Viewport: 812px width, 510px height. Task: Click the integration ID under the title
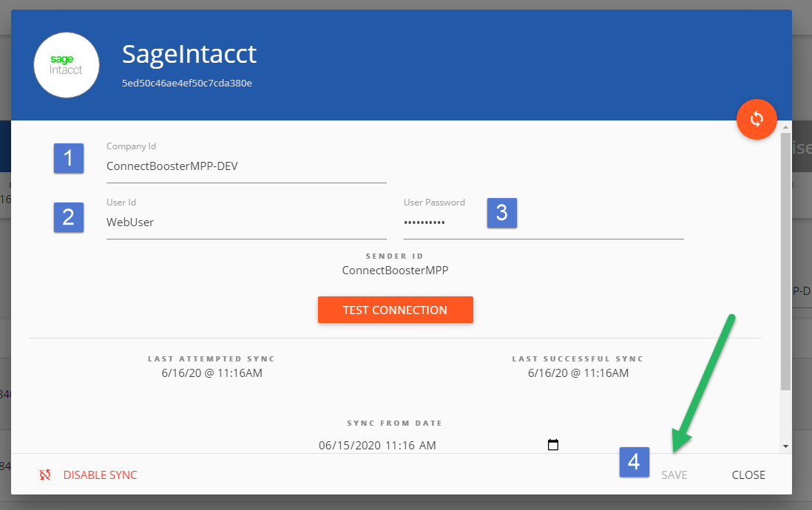186,83
